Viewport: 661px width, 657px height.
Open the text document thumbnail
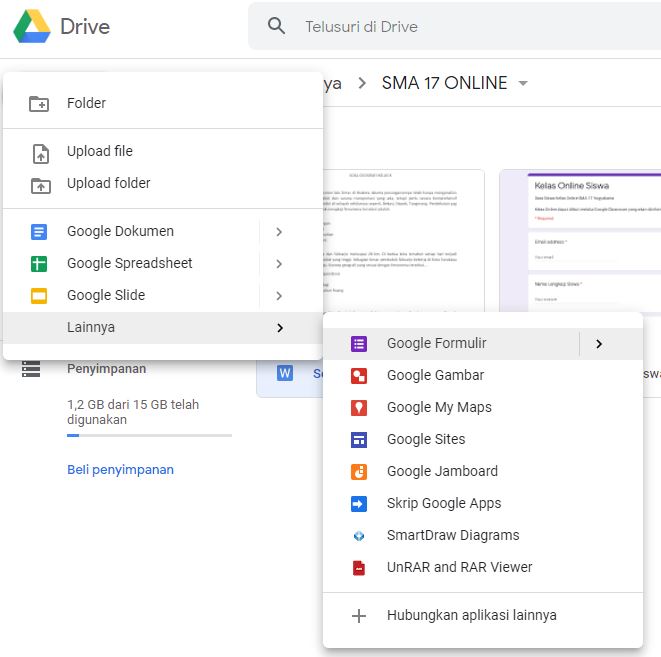[404, 241]
